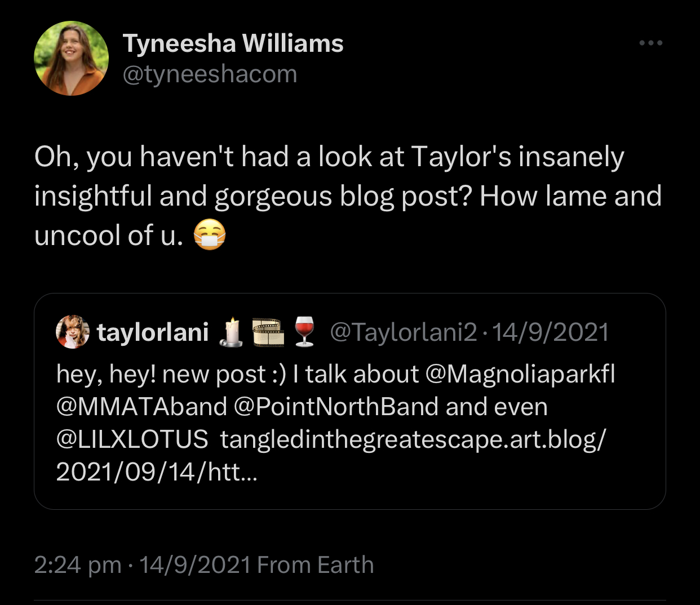The image size is (700, 605).
Task: Click the quoted tweet's 14/9/2021 date
Action: (x=551, y=332)
